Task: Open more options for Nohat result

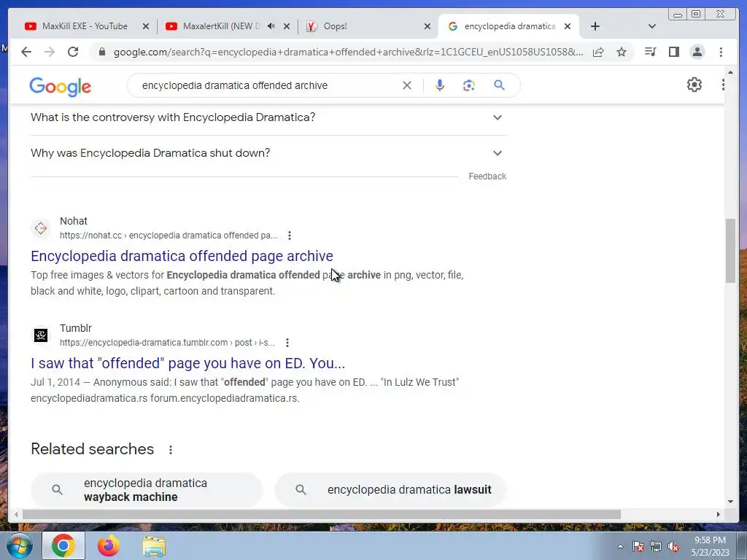Action: pyautogui.click(x=289, y=236)
